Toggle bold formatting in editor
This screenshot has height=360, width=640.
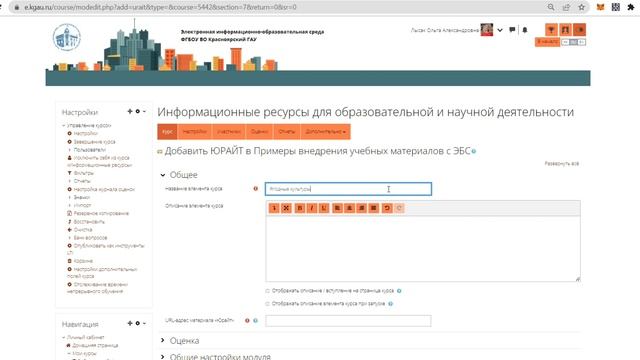click(300, 208)
